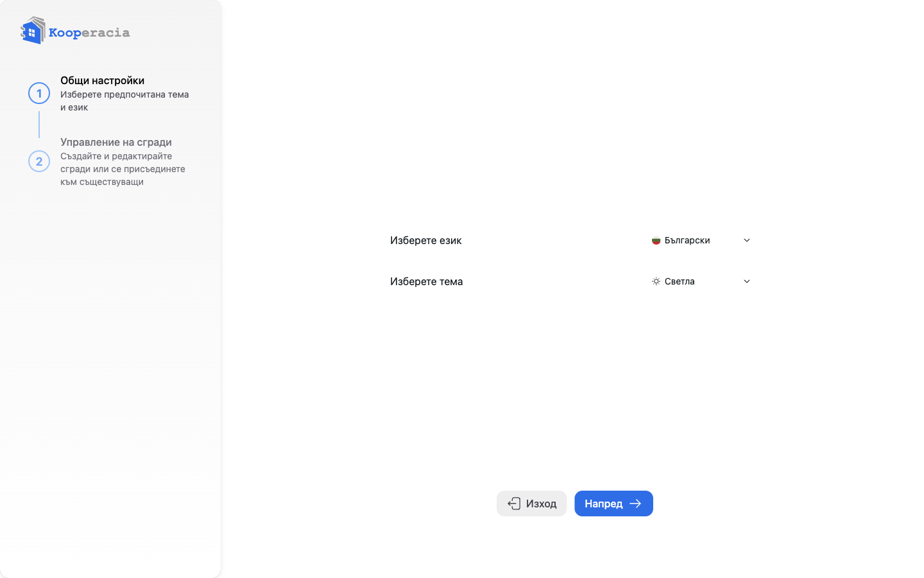Click the Създайте и редактирайте сгради description
The image size is (924, 578).
123,169
